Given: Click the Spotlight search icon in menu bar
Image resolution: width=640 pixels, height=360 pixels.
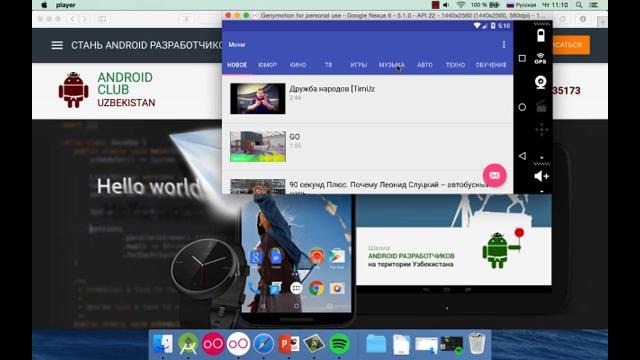Looking at the screenshot, I should pyautogui.click(x=579, y=5).
